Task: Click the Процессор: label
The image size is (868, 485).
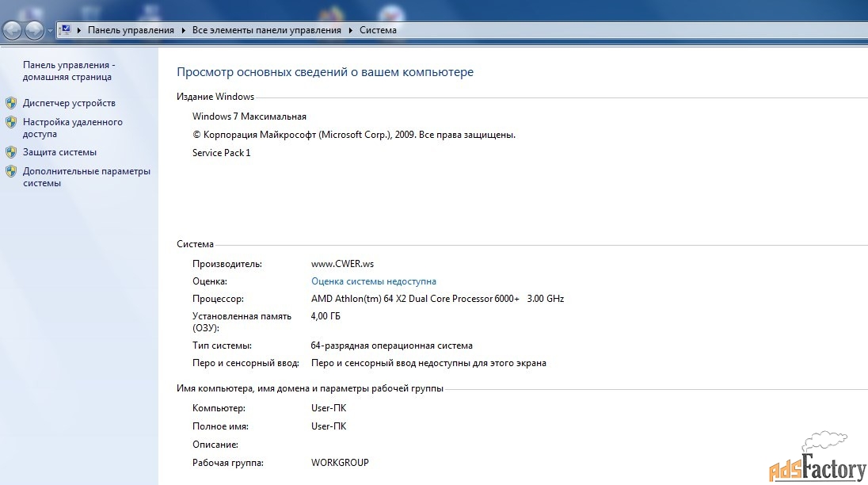Action: click(x=218, y=299)
